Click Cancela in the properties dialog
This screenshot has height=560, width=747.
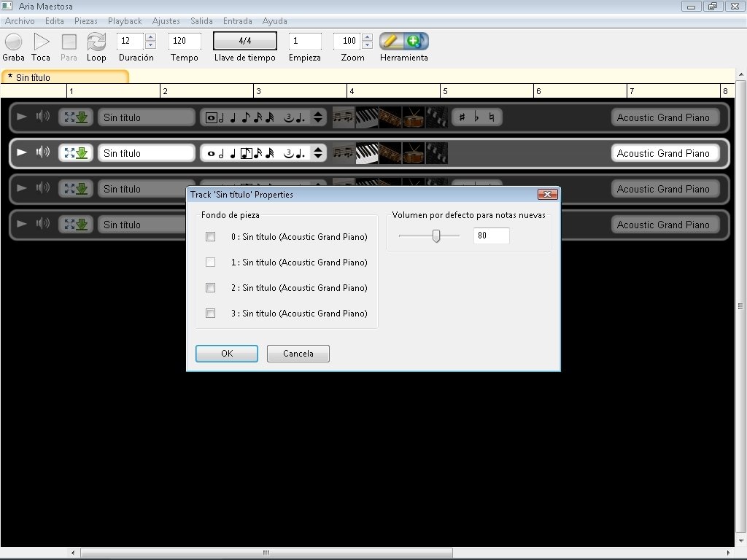(298, 354)
